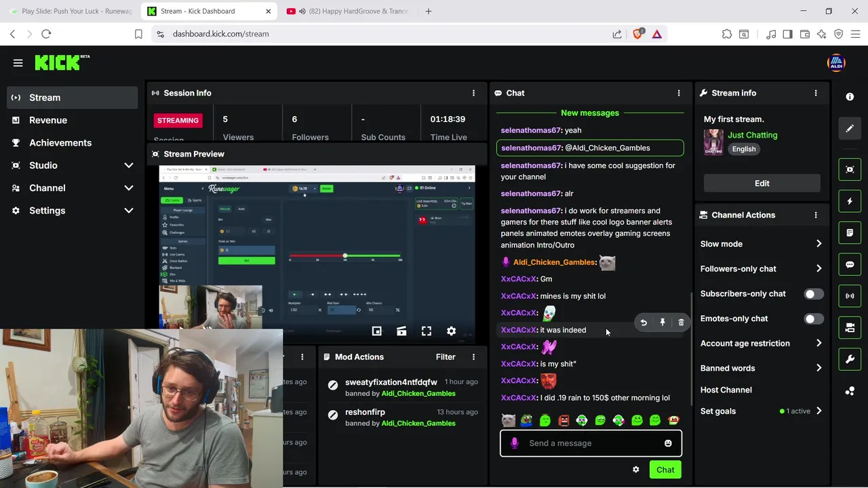
Task: Insert the grey cat emote
Action: pos(508,421)
